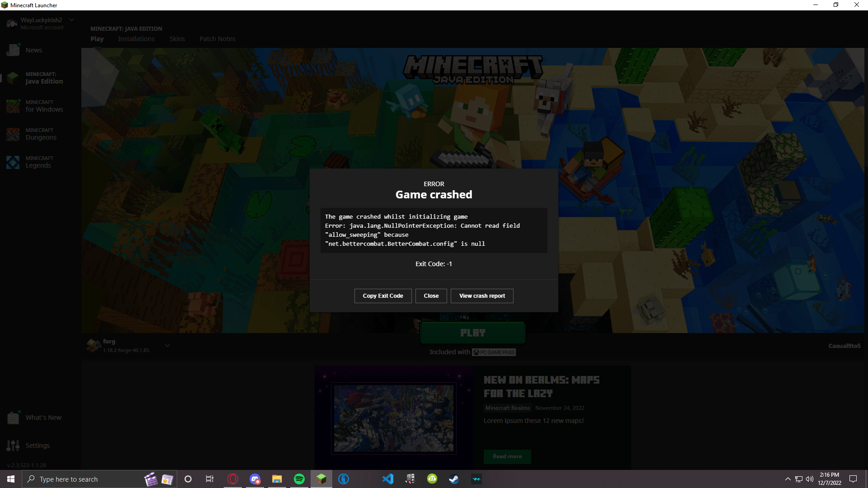Click the PC Game Pass badge

[x=494, y=352]
